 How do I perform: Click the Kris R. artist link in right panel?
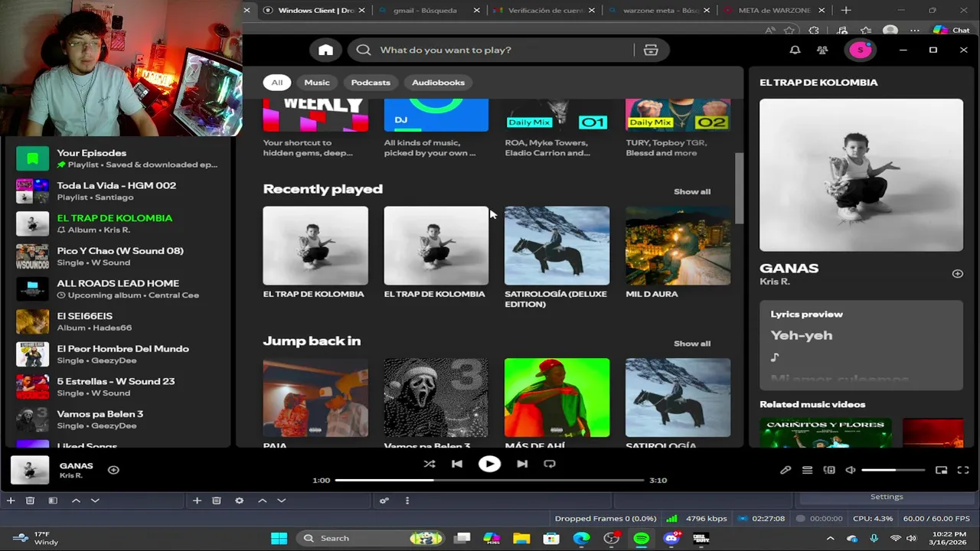point(774,282)
